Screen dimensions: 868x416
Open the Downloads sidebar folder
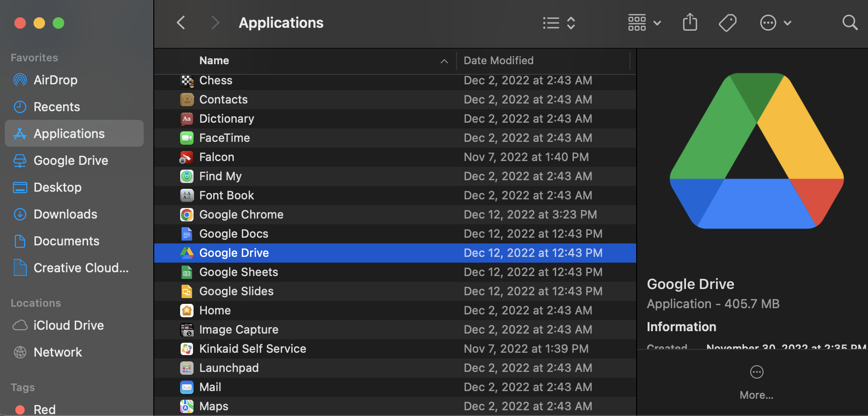pyautogui.click(x=74, y=214)
